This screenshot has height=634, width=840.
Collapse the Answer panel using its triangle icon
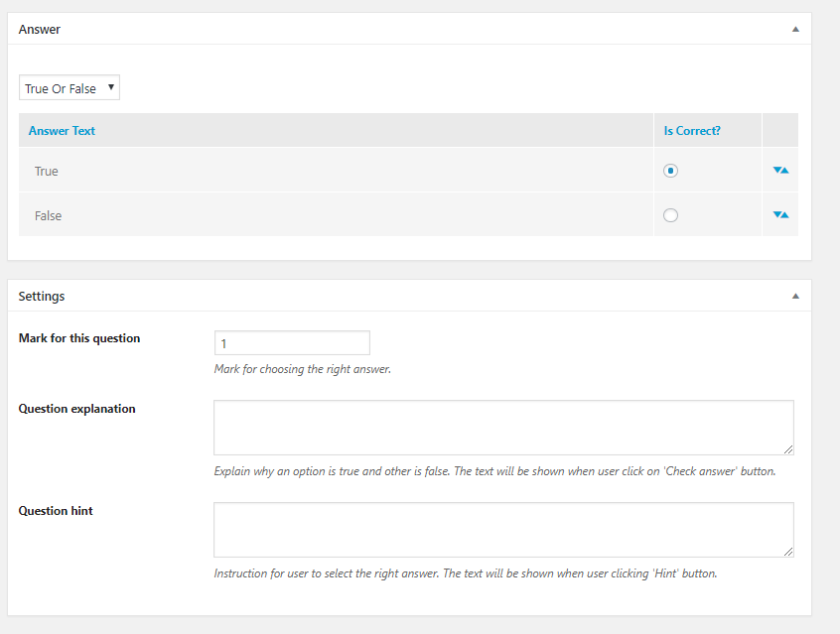[x=795, y=29]
